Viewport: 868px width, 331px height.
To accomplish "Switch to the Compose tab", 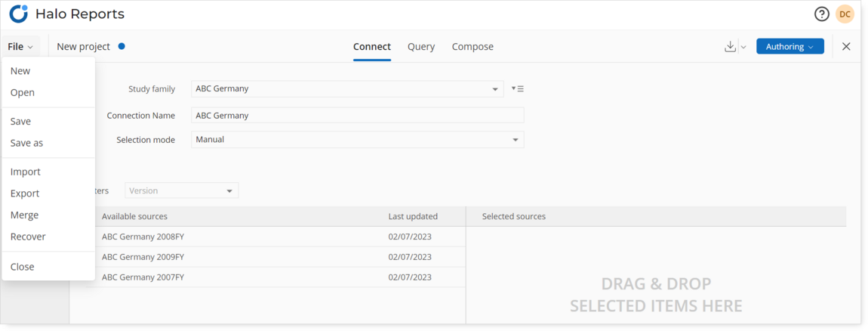I will [x=472, y=47].
